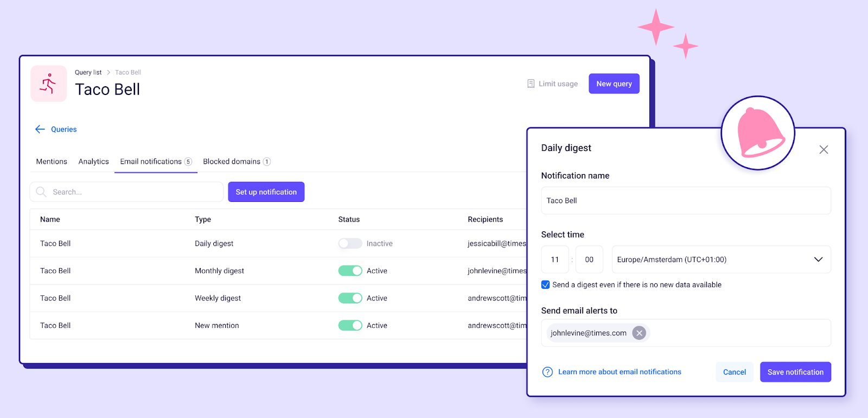Click the count badge 5 on Email notifications

[x=188, y=161]
